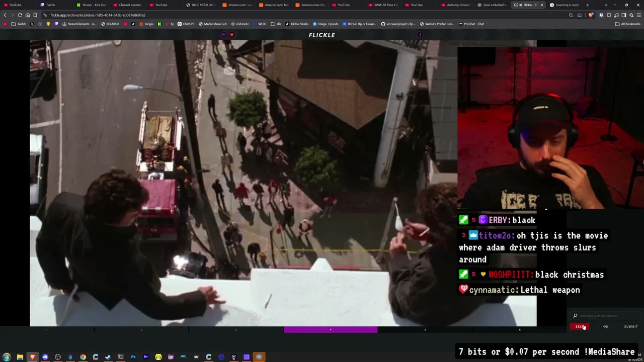Reload the page with refresh icon
644x362 pixels.
click(x=20, y=15)
